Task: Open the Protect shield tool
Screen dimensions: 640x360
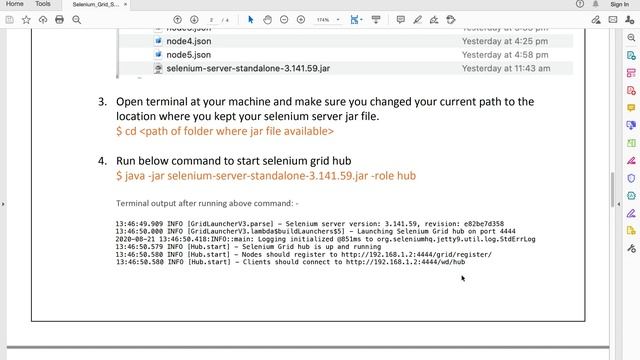Action: 631,178
